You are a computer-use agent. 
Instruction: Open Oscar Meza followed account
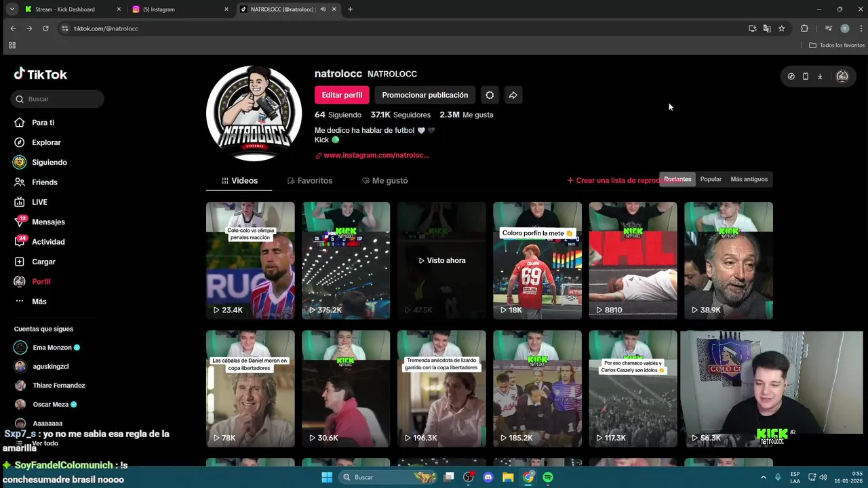(x=45, y=405)
